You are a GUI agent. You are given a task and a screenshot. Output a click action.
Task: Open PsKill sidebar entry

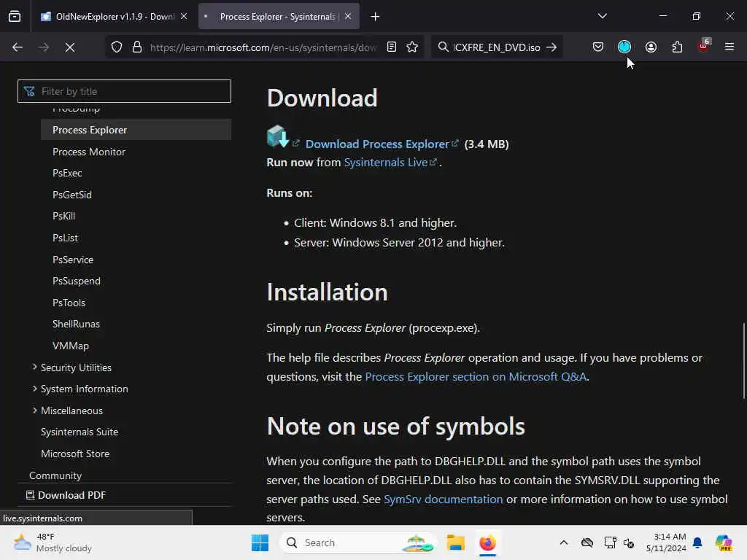click(x=64, y=216)
